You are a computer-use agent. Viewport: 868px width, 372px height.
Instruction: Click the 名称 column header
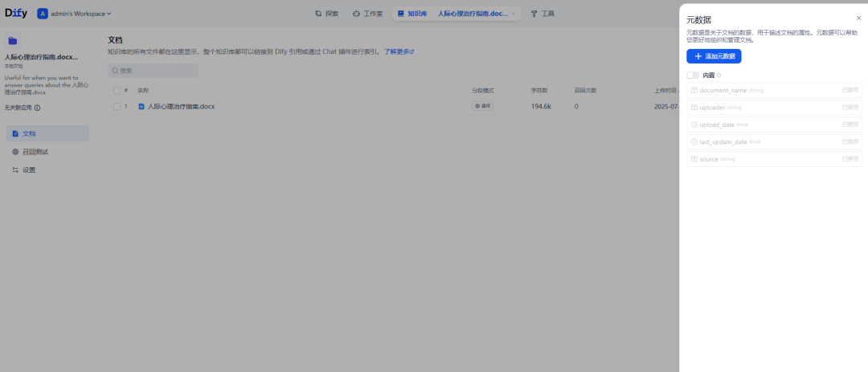pos(143,91)
